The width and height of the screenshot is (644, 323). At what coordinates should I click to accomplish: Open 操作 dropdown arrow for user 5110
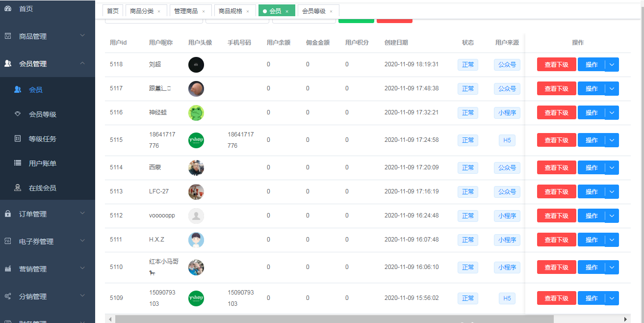612,268
